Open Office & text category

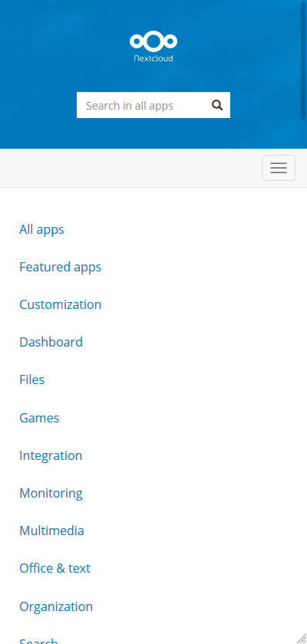(x=54, y=568)
